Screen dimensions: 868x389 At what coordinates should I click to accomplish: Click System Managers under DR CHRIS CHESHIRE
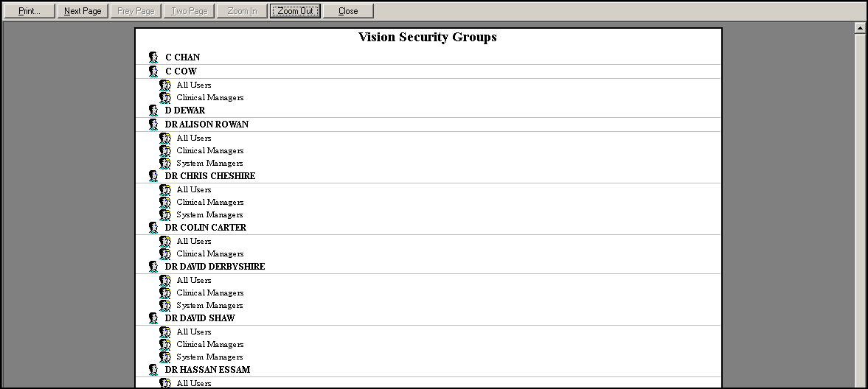click(209, 215)
